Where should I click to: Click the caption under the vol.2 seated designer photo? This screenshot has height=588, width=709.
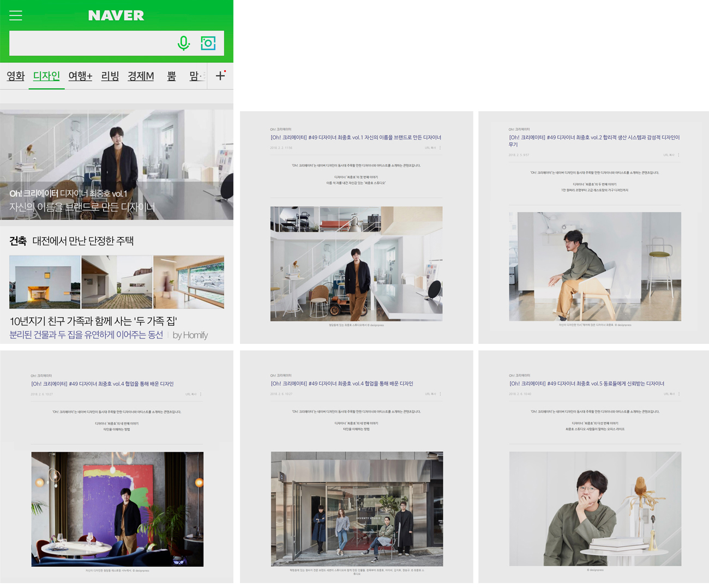pyautogui.click(x=595, y=325)
